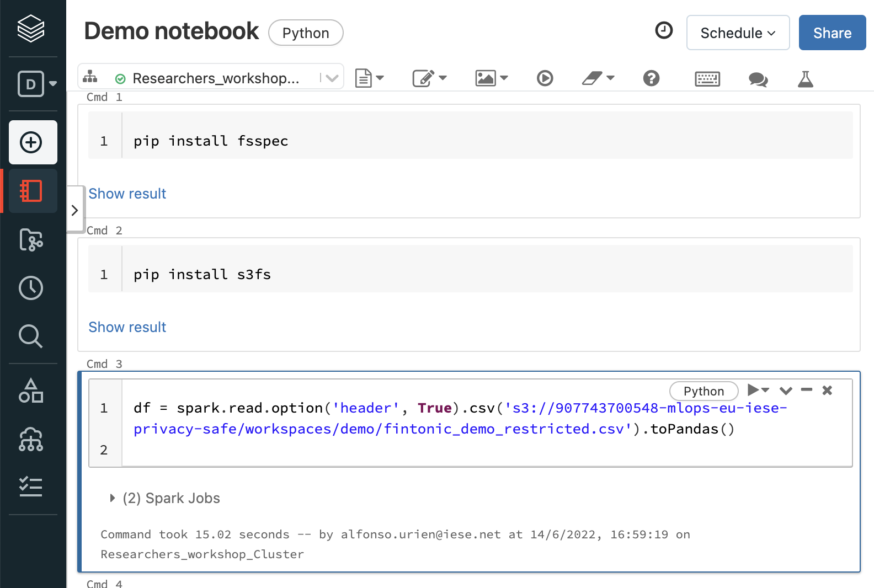Click the Share button
The image size is (874, 588).
point(832,33)
